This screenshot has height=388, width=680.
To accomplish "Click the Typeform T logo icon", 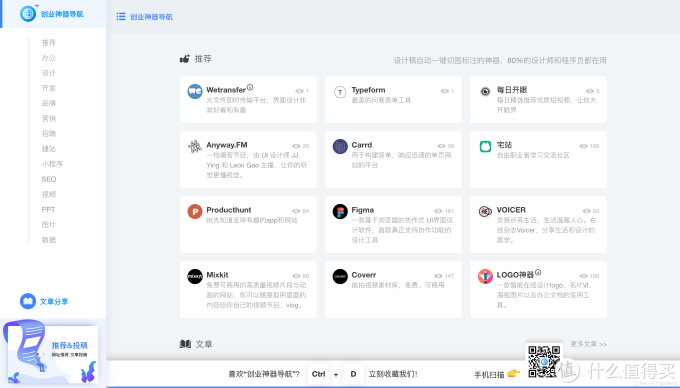I will click(x=340, y=92).
